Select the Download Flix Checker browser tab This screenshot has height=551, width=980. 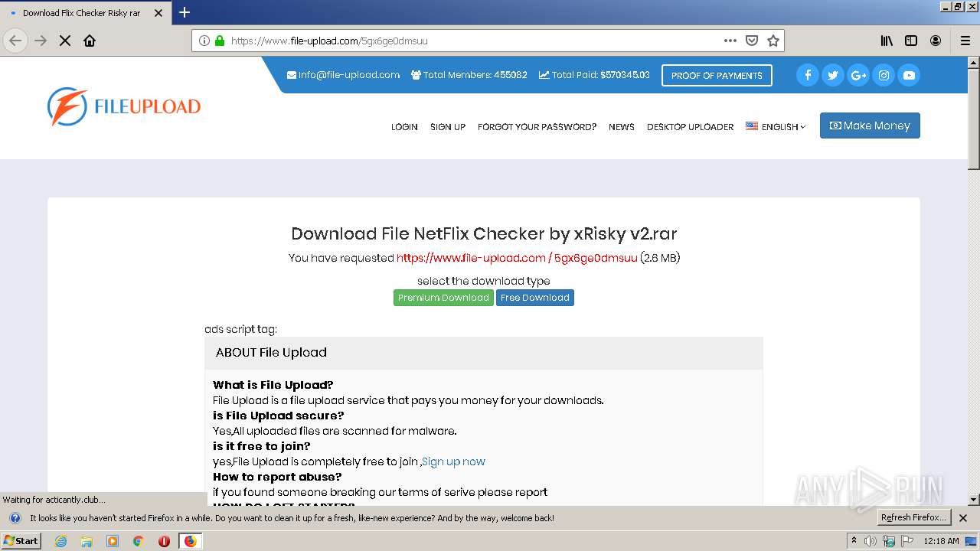point(84,13)
